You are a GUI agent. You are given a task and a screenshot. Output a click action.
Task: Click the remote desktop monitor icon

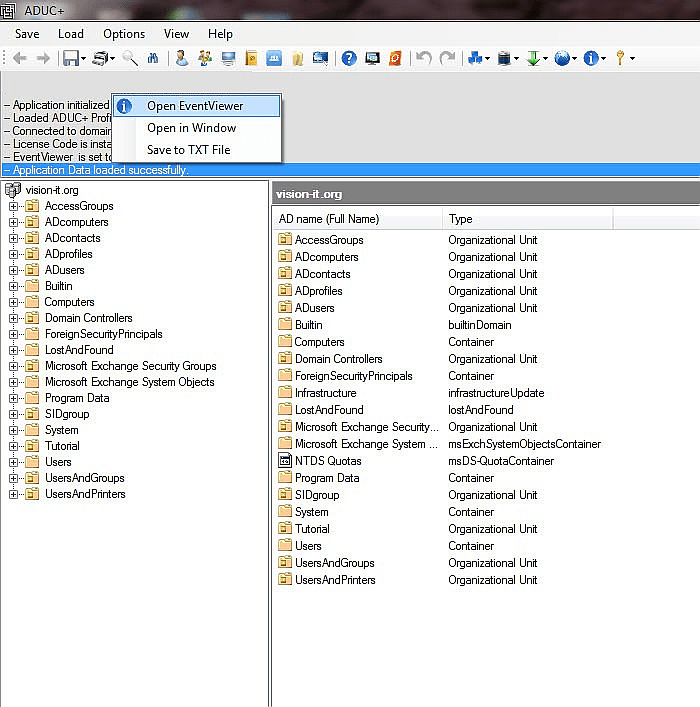coord(373,58)
